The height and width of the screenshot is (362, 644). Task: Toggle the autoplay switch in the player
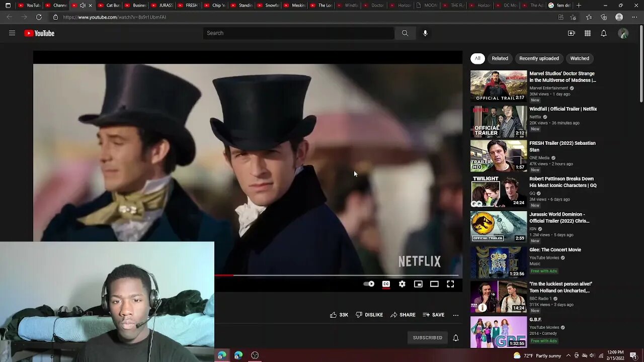[369, 284]
